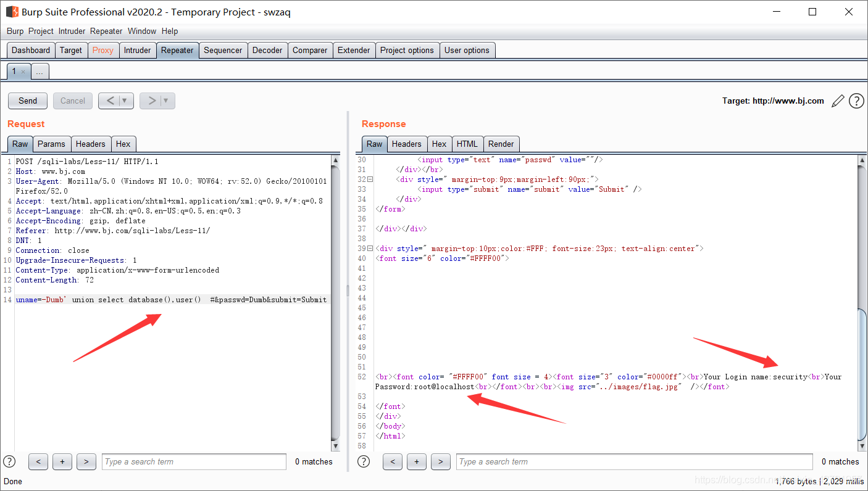Select the Request Headers tab
868x491 pixels.
pyautogui.click(x=91, y=144)
